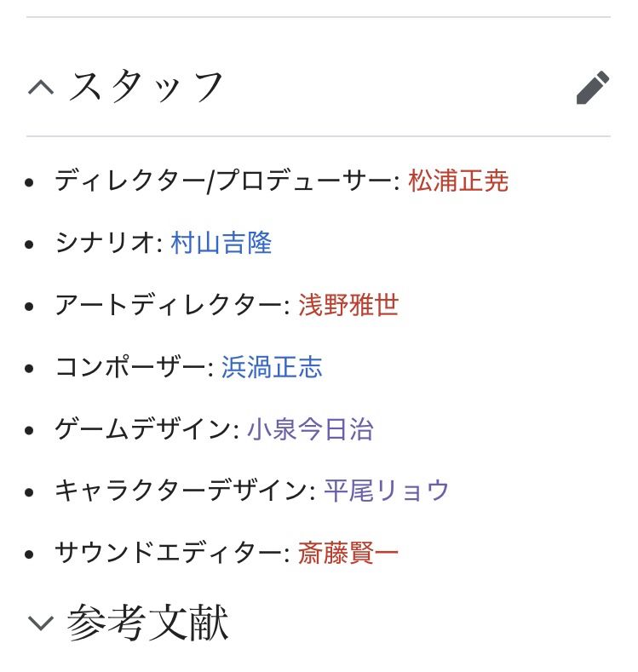Open the red link 松浦正尭
The height and width of the screenshot is (672, 638).
[458, 181]
